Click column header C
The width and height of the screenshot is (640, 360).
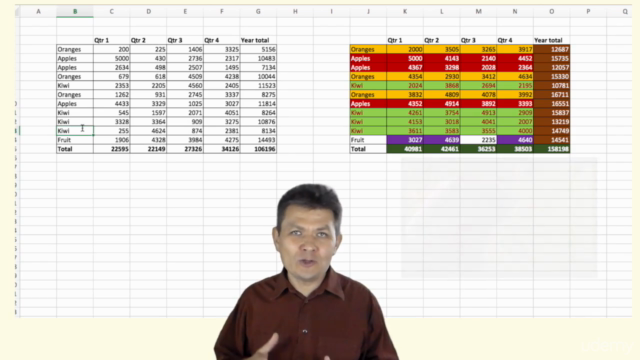pyautogui.click(x=111, y=11)
